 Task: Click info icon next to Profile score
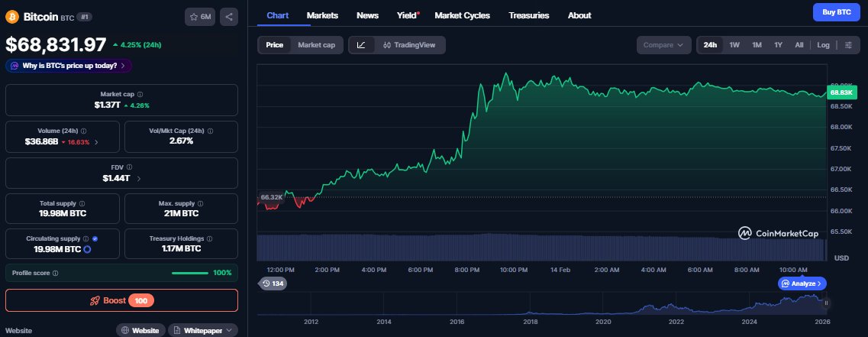click(56, 274)
